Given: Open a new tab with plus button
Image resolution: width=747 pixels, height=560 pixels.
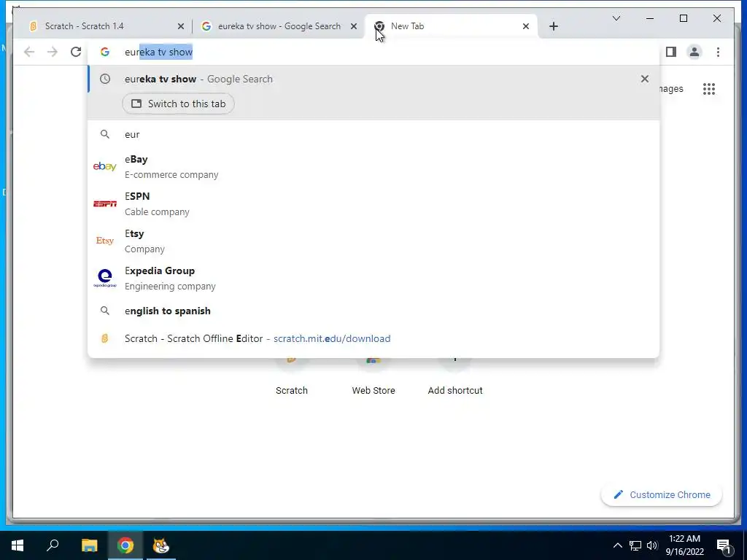Looking at the screenshot, I should click(553, 26).
